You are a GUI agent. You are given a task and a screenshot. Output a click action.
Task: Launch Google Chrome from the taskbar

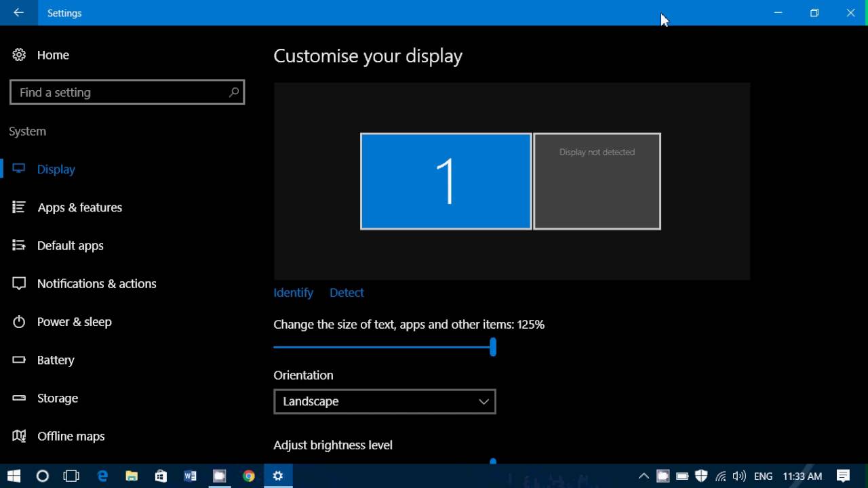click(x=249, y=476)
